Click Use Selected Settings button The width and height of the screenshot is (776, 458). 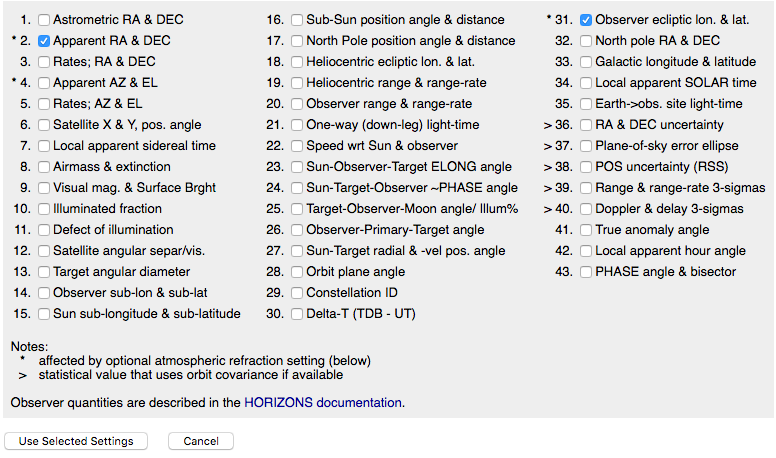point(76,441)
